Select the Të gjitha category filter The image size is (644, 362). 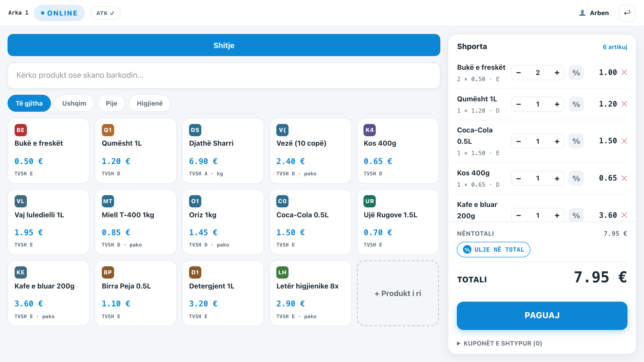29,103
